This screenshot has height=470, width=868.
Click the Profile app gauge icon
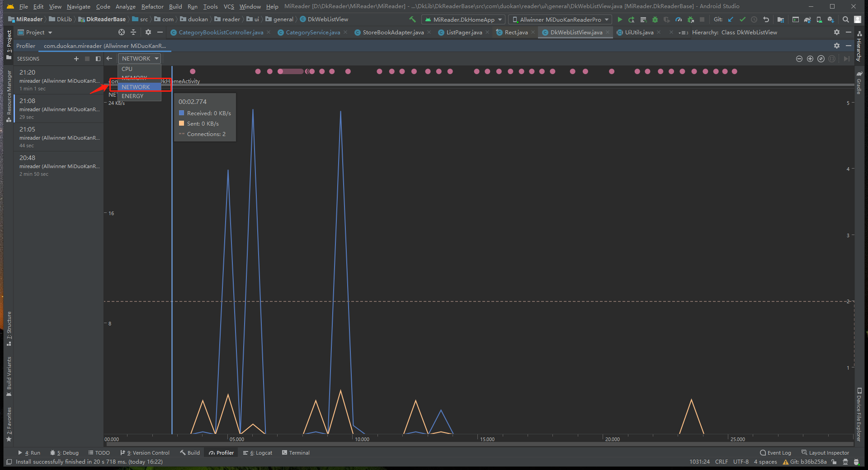(678, 19)
